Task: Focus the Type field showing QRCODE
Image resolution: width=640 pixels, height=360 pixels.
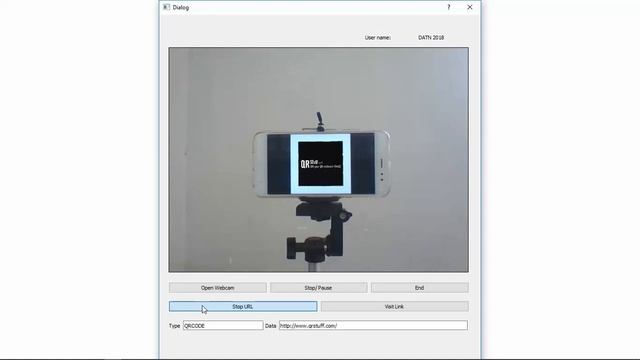Action: point(223,326)
